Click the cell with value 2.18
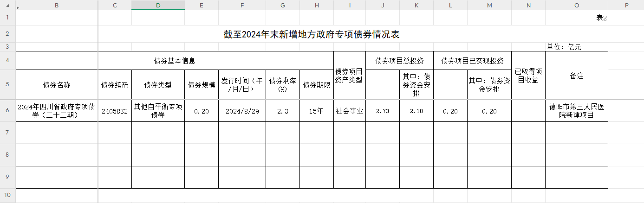This screenshot has height=203, width=644. [x=416, y=110]
